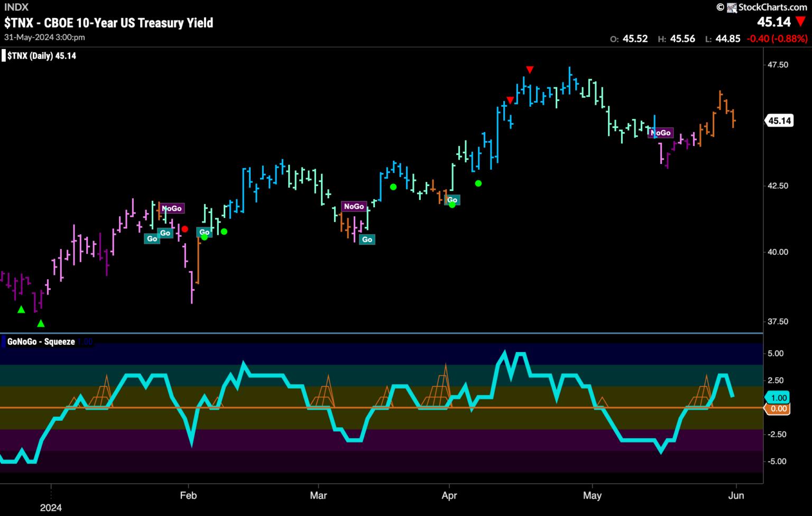Click the red down arrow beside the 45.14 price
812x516 pixels.
(x=801, y=22)
